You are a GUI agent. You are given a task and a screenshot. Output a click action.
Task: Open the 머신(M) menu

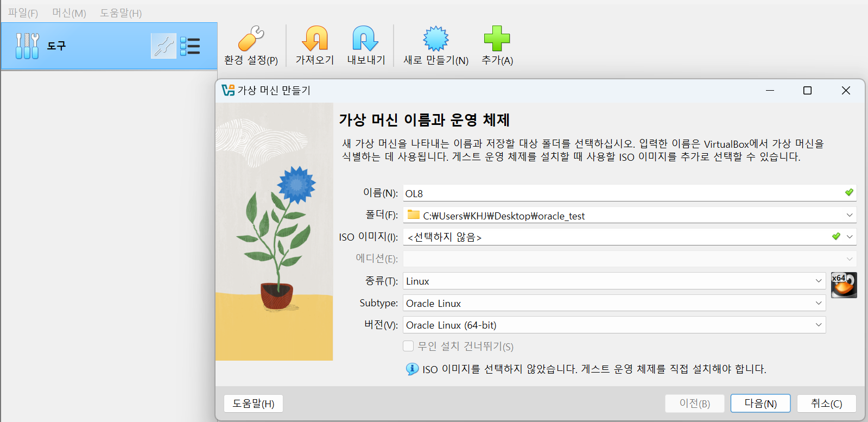(x=69, y=13)
